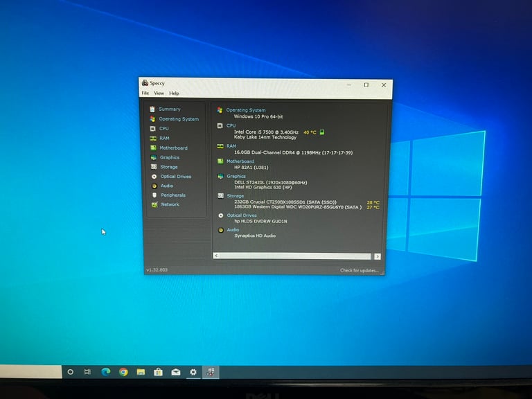Image resolution: width=532 pixels, height=399 pixels.
Task: Open Settings gear on the taskbar
Action: pos(193,372)
